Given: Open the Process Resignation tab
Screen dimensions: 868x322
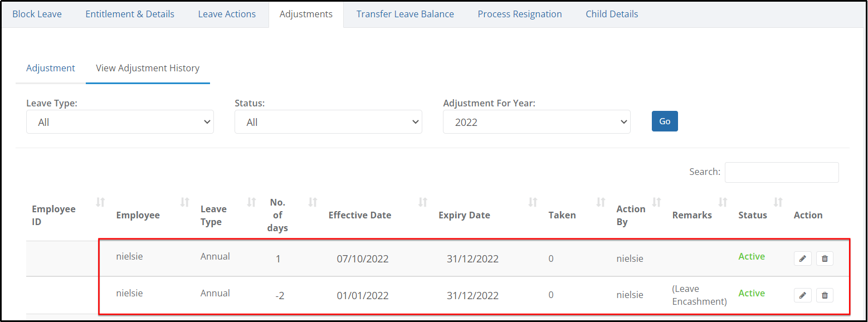Looking at the screenshot, I should [520, 14].
